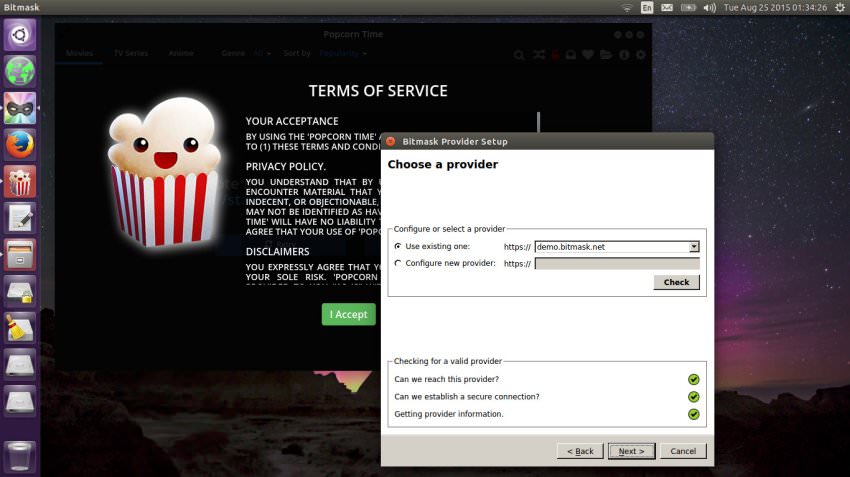Open the date and time panel menu

pyautogui.click(x=773, y=7)
